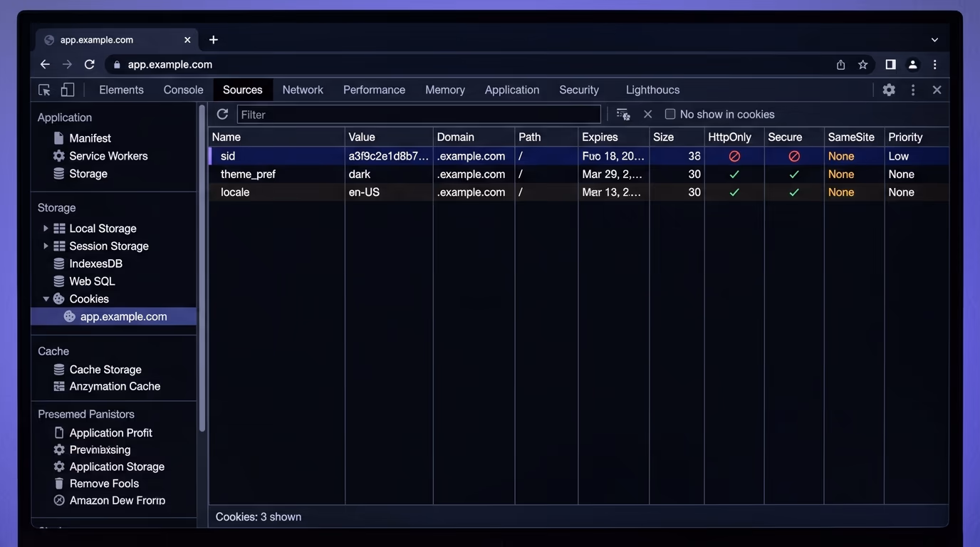Open a new browser tab

[x=213, y=40]
